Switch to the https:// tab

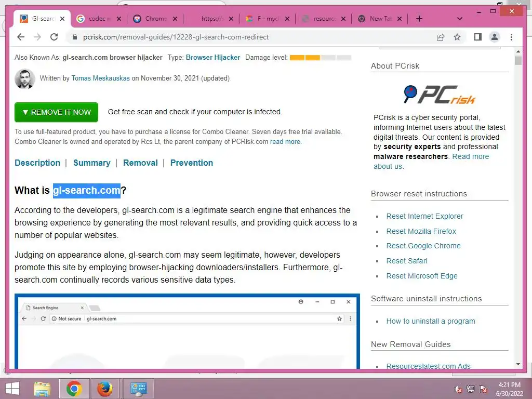[x=211, y=19]
